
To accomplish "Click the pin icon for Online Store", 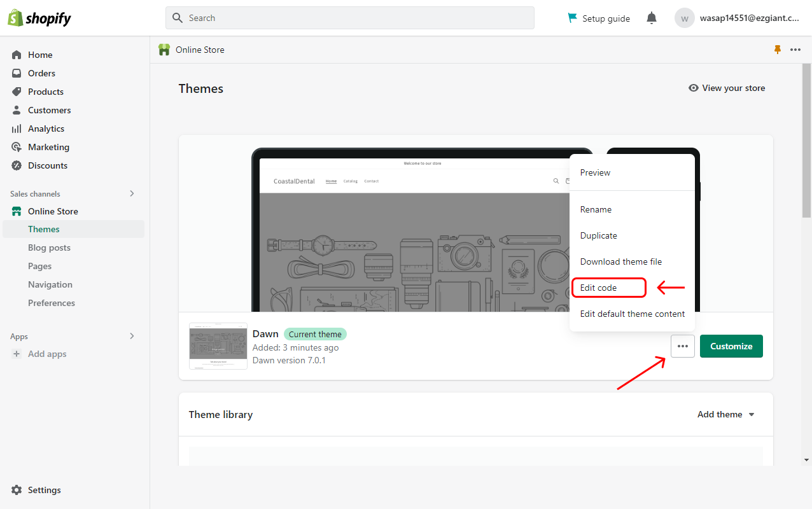I will click(777, 50).
